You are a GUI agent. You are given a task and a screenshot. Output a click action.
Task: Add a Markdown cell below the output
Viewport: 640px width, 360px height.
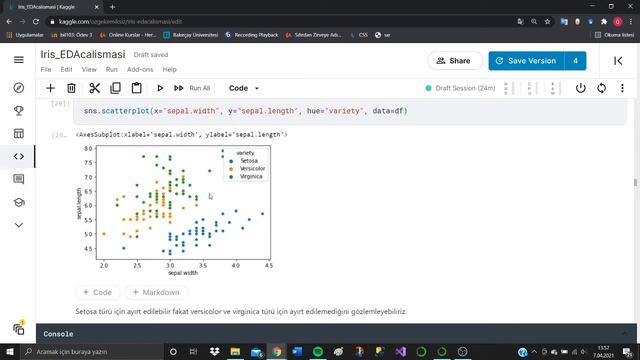point(156,292)
